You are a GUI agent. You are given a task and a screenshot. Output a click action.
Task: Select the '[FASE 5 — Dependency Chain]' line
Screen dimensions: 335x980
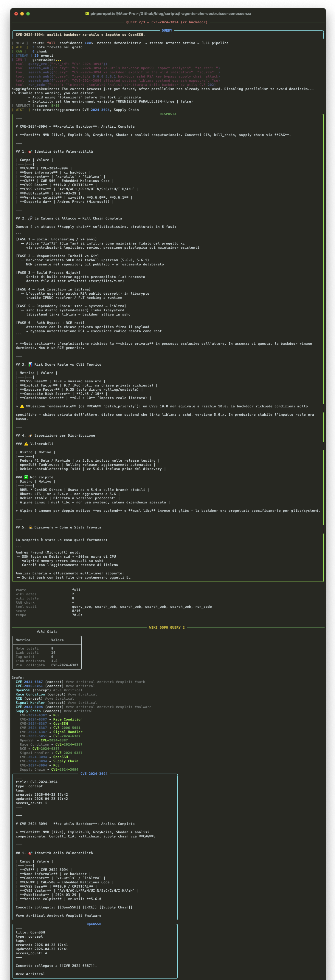coord(71,306)
